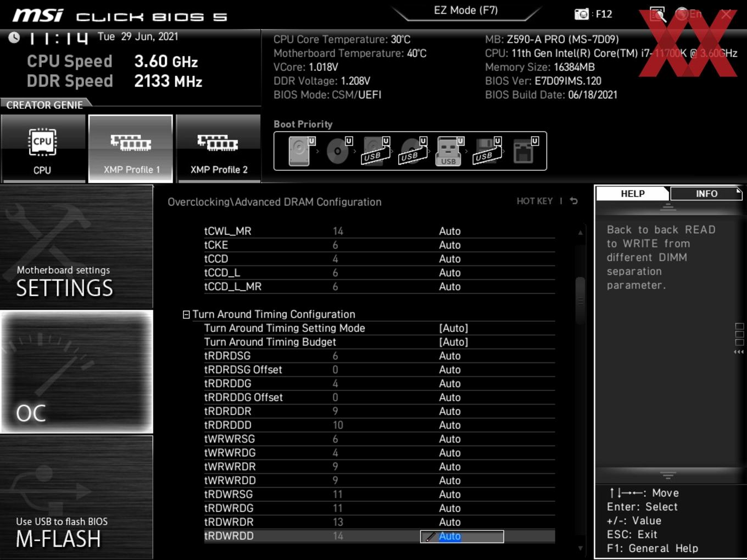Select the tCKE Auto value

coord(450,245)
